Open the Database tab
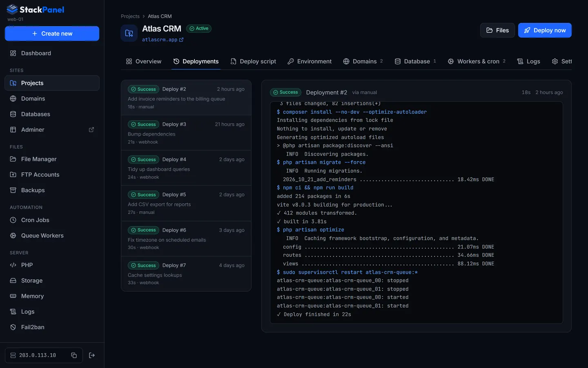This screenshot has height=368, width=588. point(415,61)
